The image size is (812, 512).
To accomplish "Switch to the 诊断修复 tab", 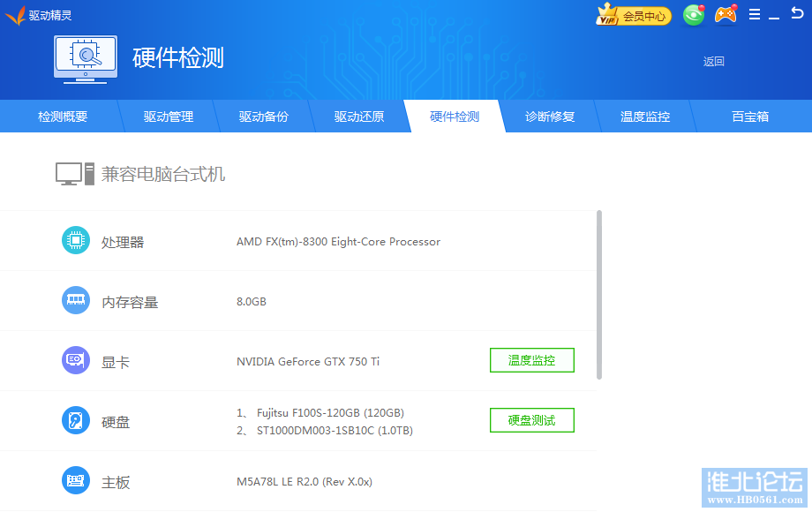I will click(550, 117).
